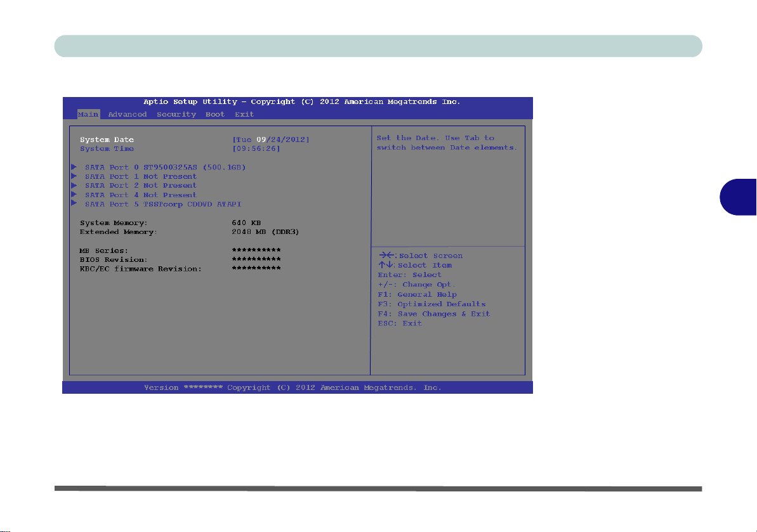Image resolution: width=757 pixels, height=532 pixels.
Task: Click the BIOS Revision label
Action: pos(114,259)
